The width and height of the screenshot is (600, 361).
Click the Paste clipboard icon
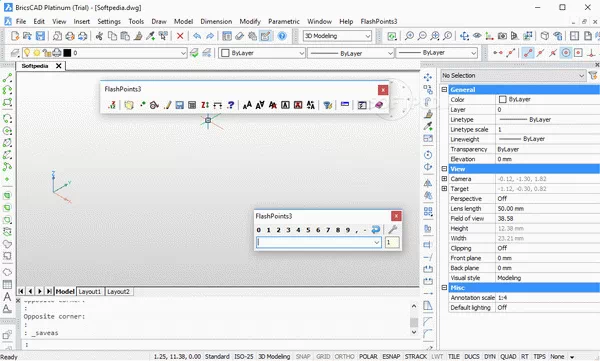pos(125,36)
